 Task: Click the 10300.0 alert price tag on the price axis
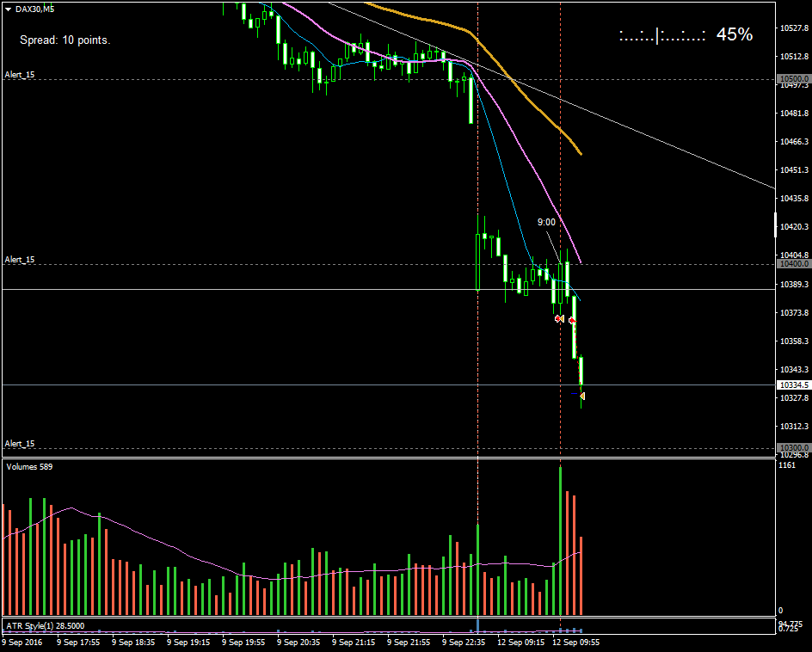point(793,448)
